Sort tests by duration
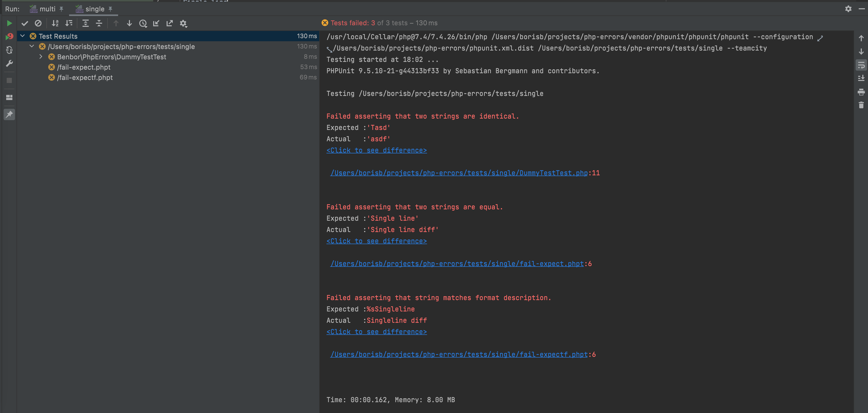This screenshot has height=413, width=868. click(x=69, y=23)
